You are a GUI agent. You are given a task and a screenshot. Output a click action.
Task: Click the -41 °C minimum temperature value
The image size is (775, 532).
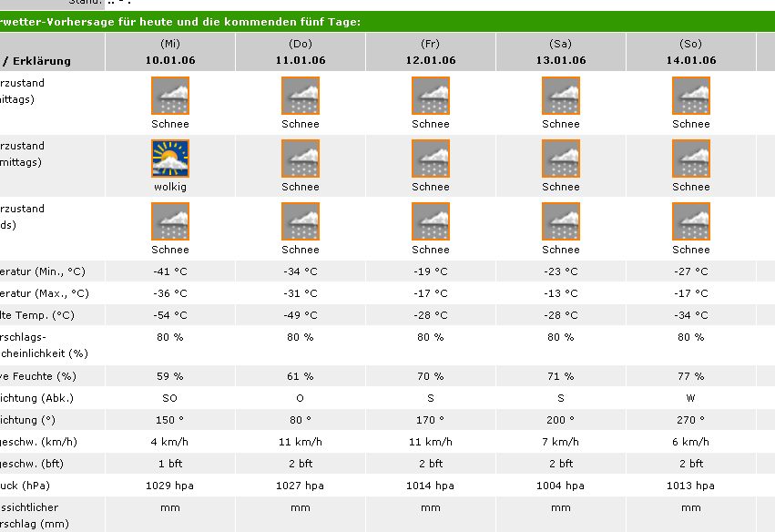tap(170, 271)
